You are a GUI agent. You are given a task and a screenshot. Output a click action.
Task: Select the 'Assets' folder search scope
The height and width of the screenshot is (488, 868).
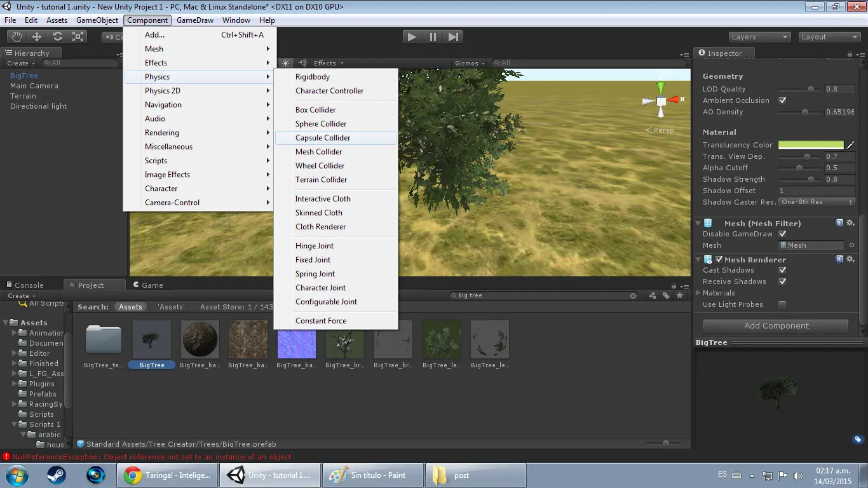[x=171, y=307]
